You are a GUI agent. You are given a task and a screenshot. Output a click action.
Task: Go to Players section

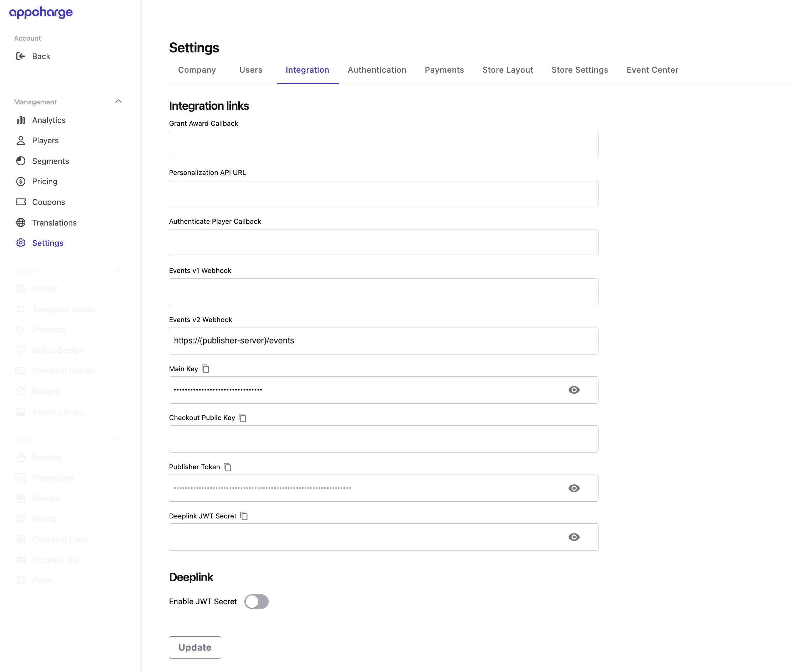tap(45, 141)
